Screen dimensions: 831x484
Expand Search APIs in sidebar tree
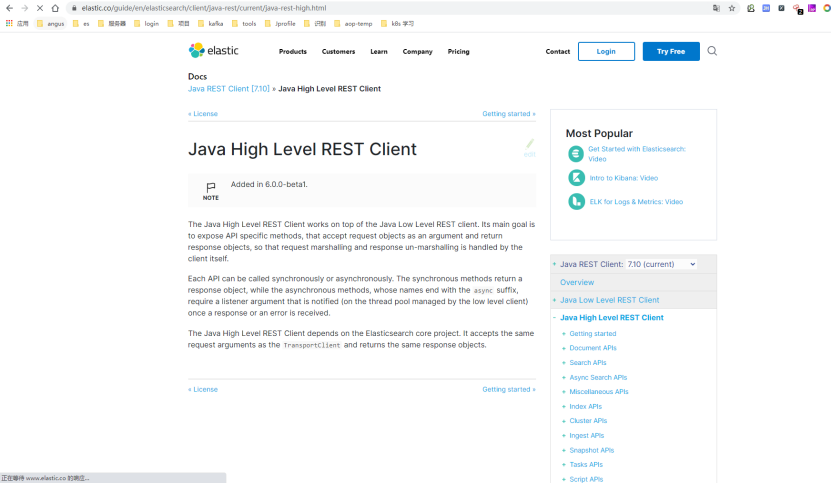click(x=564, y=363)
